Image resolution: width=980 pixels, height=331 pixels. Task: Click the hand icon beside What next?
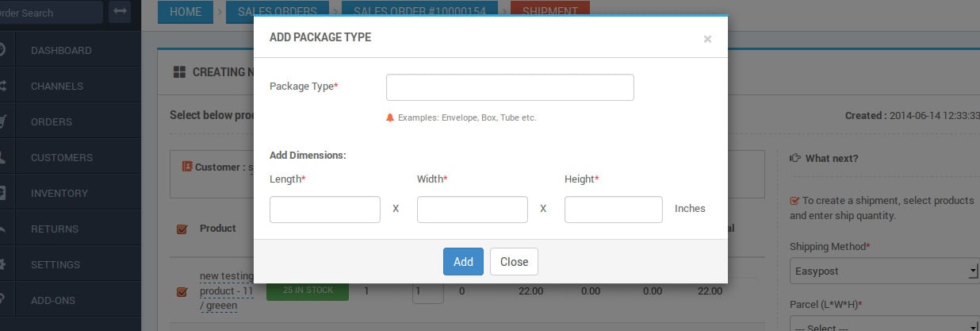[x=795, y=159]
